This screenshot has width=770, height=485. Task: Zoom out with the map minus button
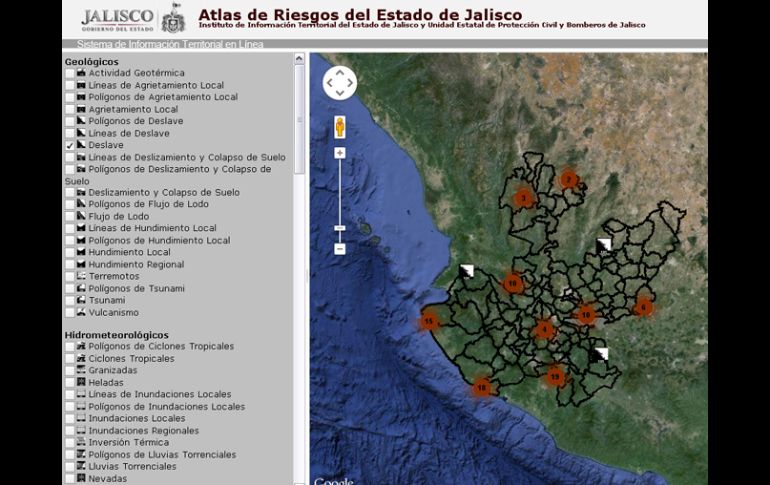(340, 248)
